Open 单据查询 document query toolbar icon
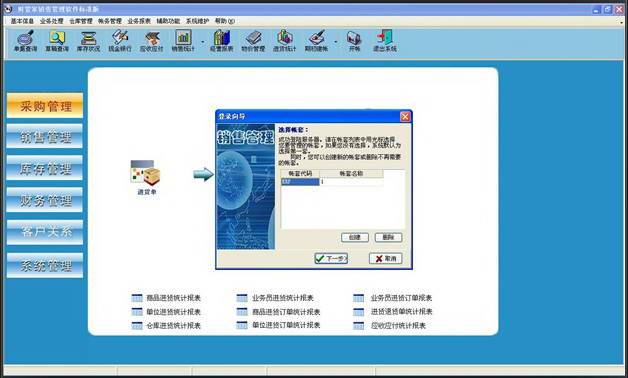 click(25, 41)
